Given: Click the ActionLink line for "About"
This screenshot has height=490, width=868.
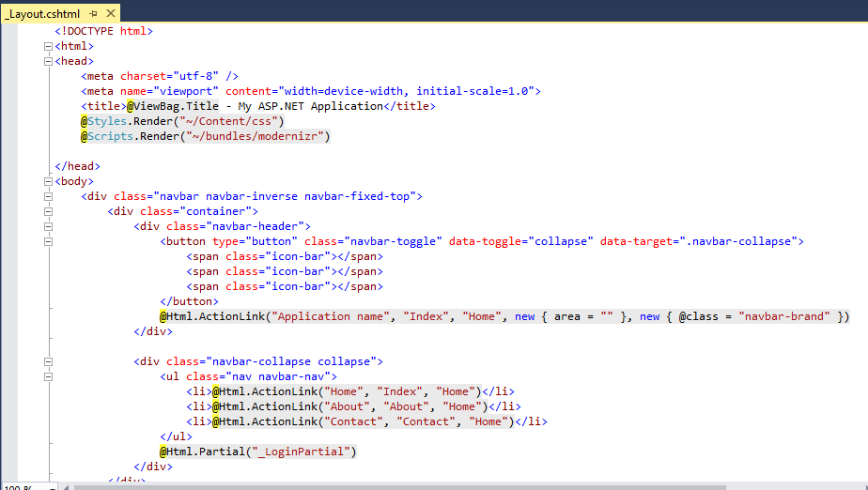Looking at the screenshot, I should [x=354, y=406].
